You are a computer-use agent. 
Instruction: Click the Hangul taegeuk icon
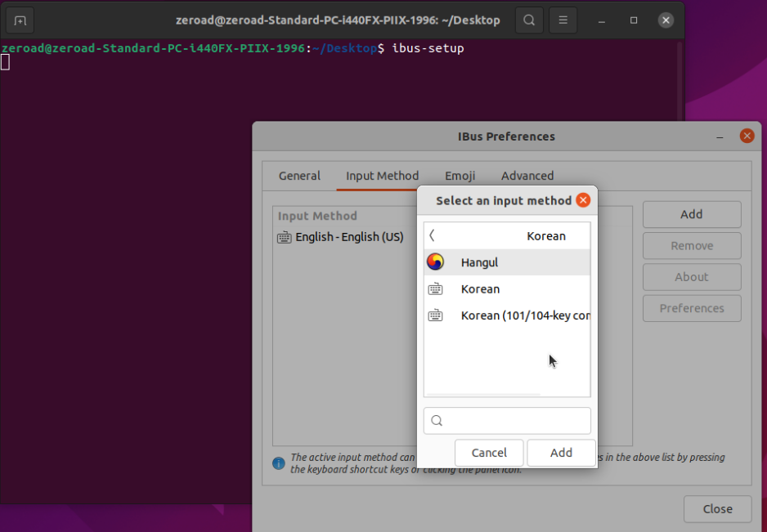click(435, 262)
